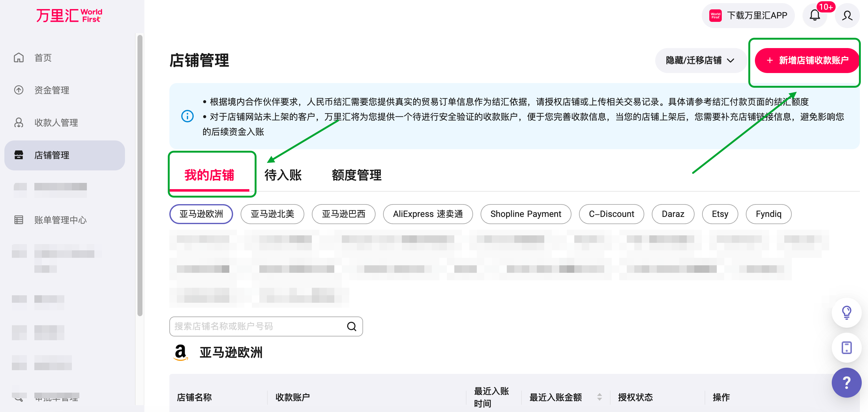Click the 万里汇 WorldFirst logo
Screen dimensions: 868x412
[x=69, y=16]
